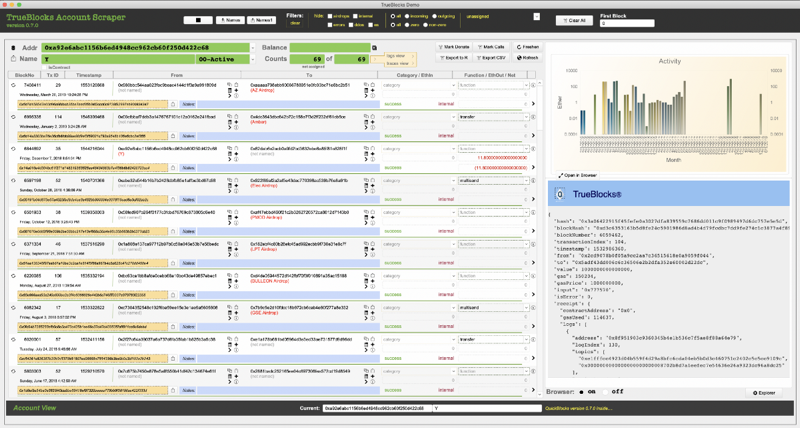Viewport: 800px width, 428px height.
Task: Click reload icon beside block 7408411
Action: coord(13,85)
